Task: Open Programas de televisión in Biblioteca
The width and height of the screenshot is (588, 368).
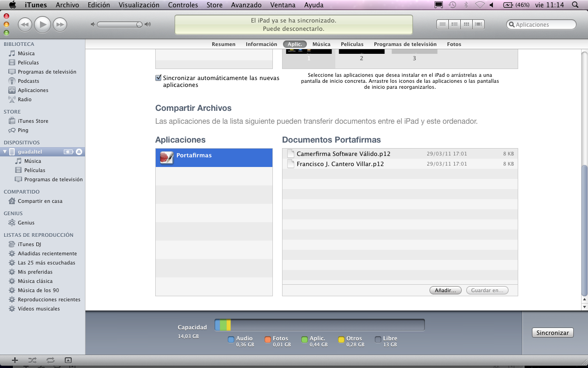Action: coord(47,72)
